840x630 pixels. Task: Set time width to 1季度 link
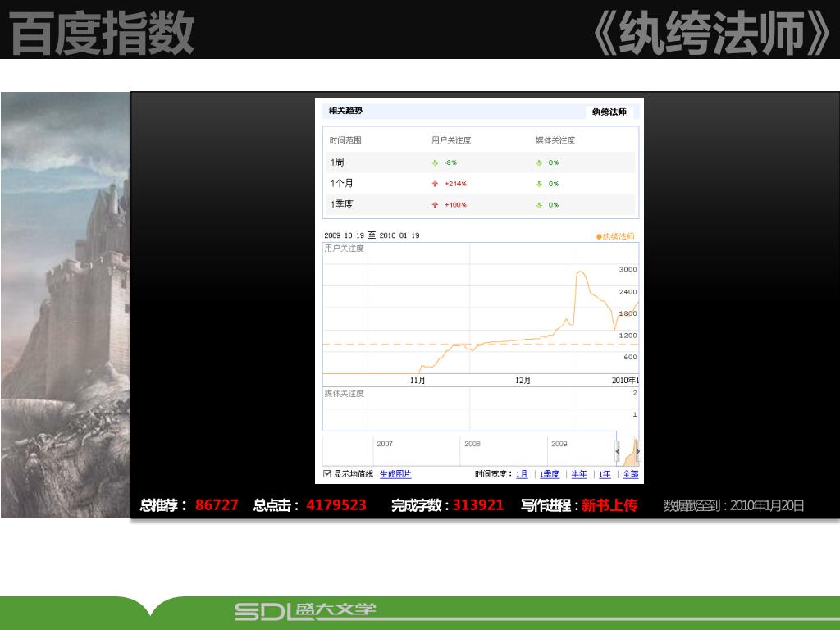point(550,474)
